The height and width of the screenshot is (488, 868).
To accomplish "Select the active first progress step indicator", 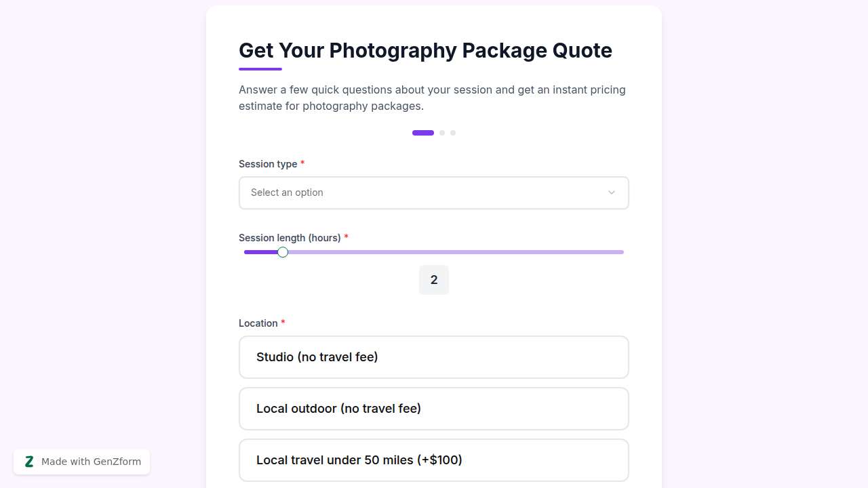I will pos(422,133).
